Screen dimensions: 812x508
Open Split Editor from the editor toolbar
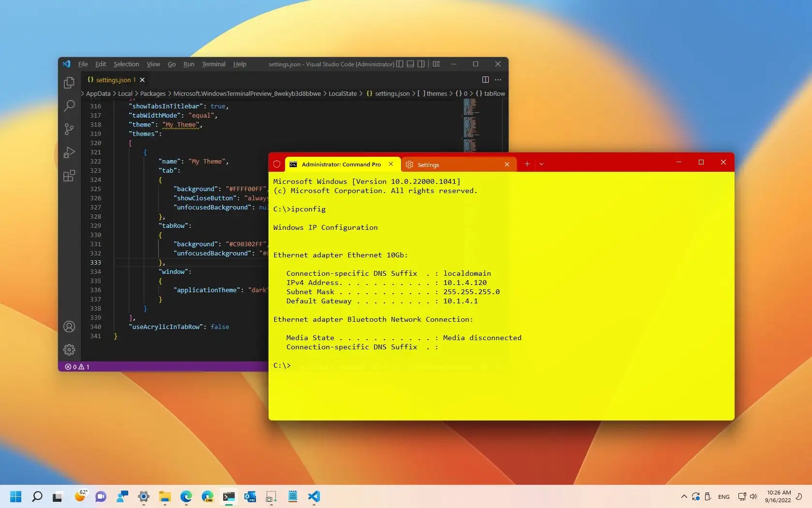click(485, 80)
